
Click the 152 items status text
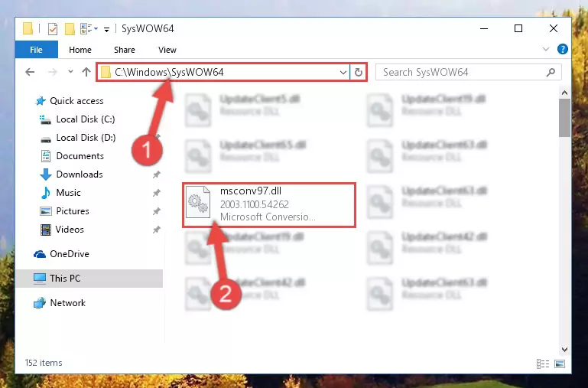(44, 363)
